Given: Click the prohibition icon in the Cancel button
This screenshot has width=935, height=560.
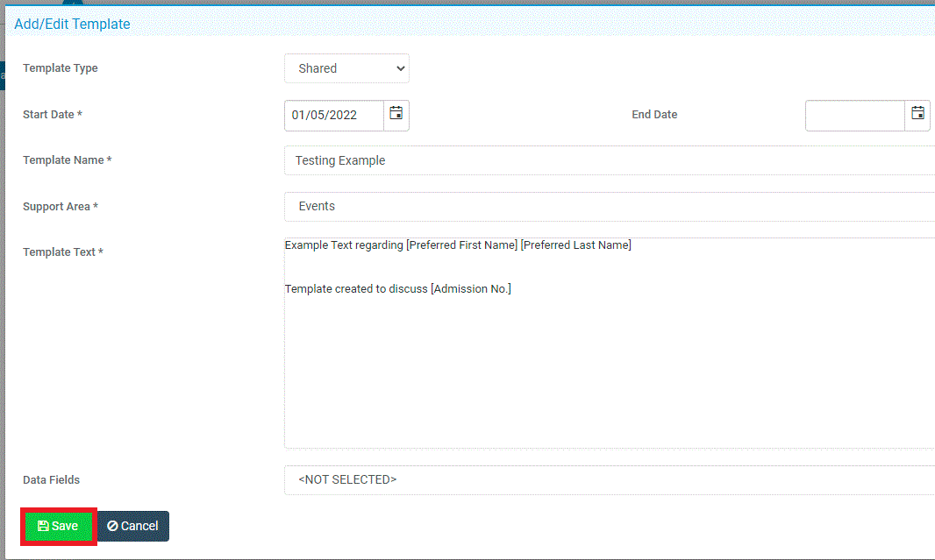Looking at the screenshot, I should (115, 526).
